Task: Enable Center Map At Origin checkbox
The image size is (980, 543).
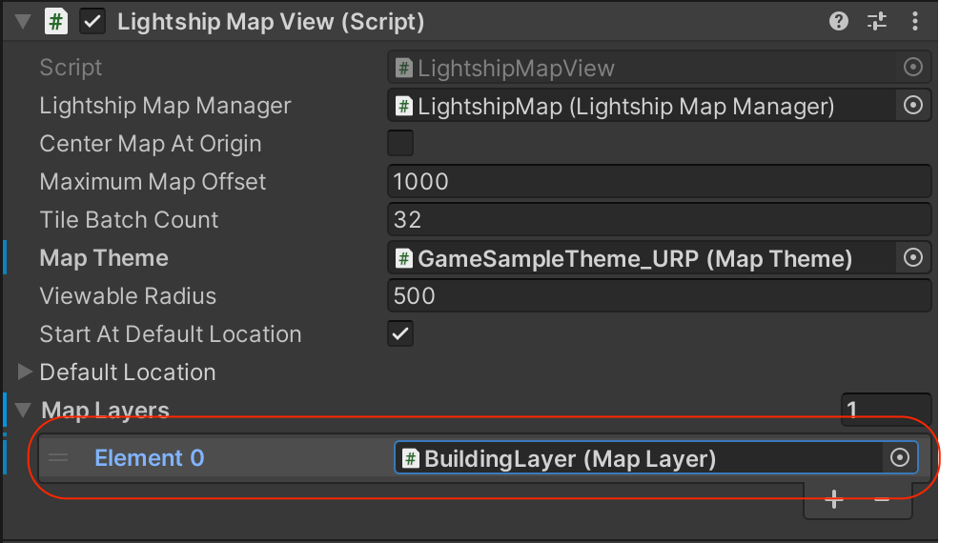Action: pyautogui.click(x=400, y=143)
